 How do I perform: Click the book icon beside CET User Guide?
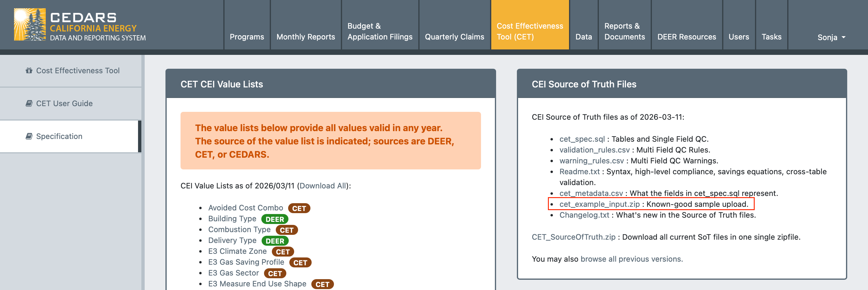pos(29,103)
